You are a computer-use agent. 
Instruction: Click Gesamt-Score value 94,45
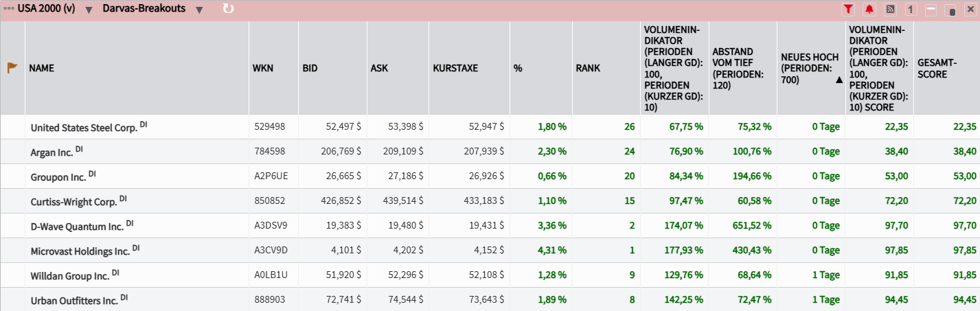coord(964,299)
